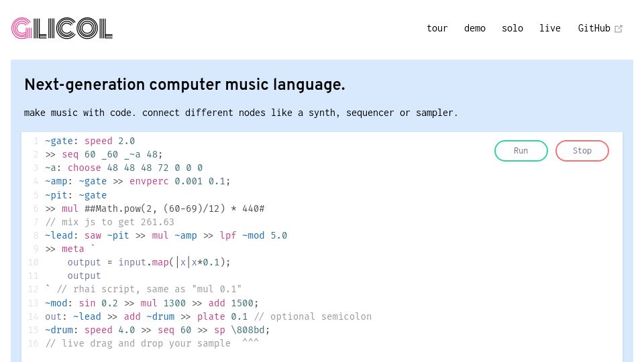Go to the solo page

(513, 28)
